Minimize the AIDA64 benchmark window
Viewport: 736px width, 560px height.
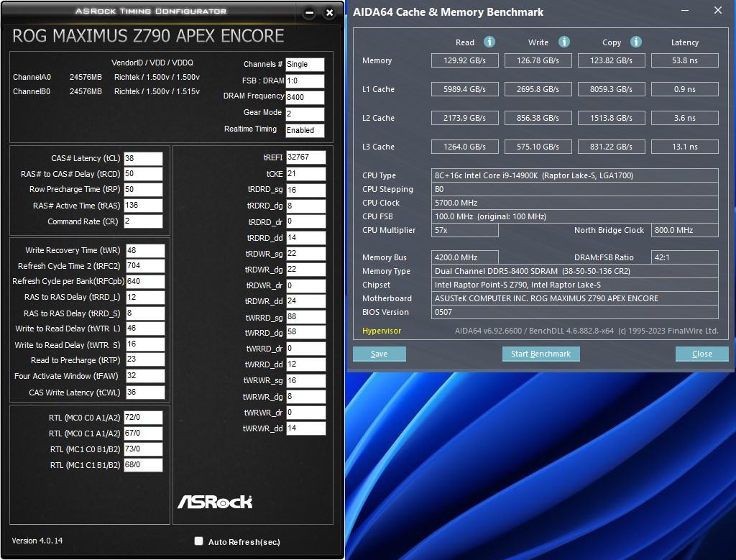685,10
